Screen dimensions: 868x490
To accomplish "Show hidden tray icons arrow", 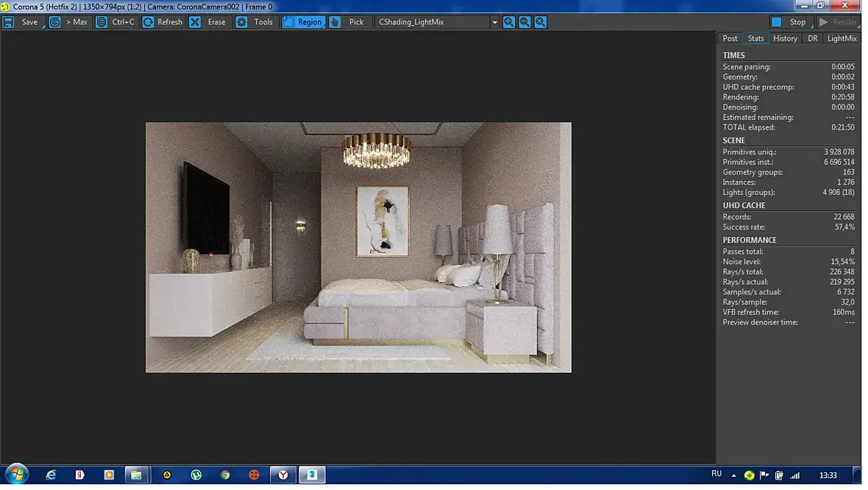I will 734,475.
